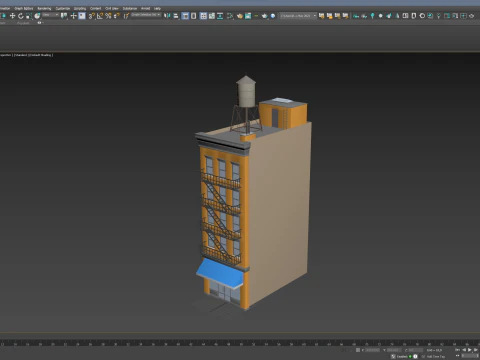Image resolution: width=480 pixels, height=360 pixels.
Task: Open the Scripting menu
Action: click(80, 8)
